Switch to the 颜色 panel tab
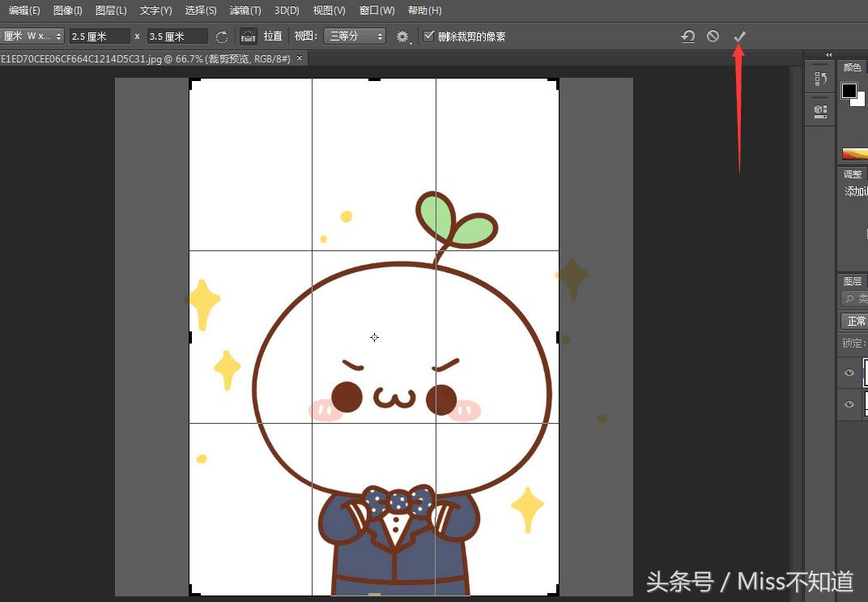 tap(852, 66)
